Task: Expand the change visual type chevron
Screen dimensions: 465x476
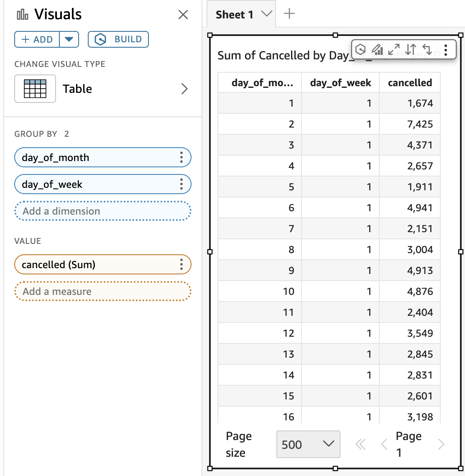Action: coord(184,89)
